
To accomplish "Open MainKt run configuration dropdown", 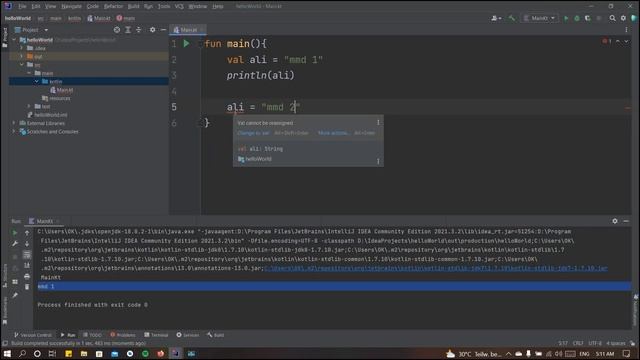I will (540, 18).
